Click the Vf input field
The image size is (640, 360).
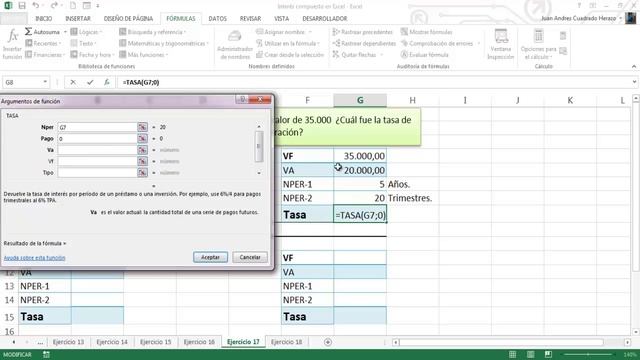point(97,162)
